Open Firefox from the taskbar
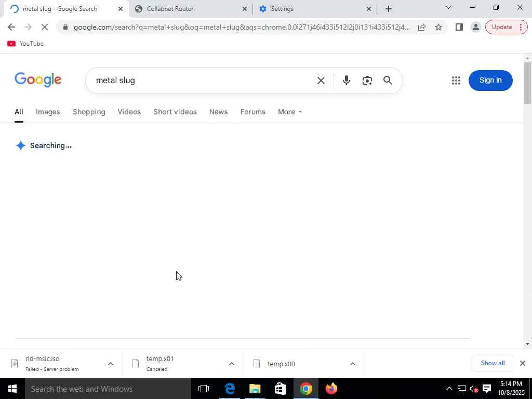532x399 pixels. tap(331, 389)
